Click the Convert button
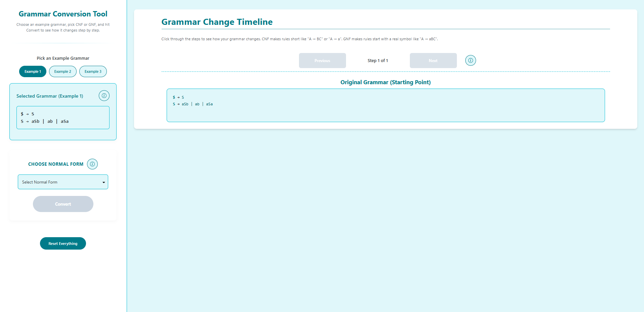This screenshot has width=644, height=312. (x=63, y=204)
